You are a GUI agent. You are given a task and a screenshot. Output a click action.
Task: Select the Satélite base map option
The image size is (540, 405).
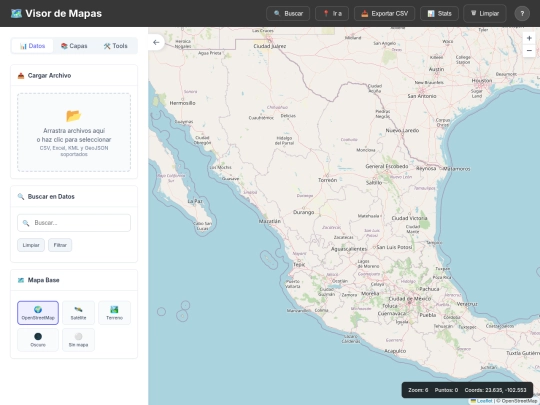tap(78, 313)
